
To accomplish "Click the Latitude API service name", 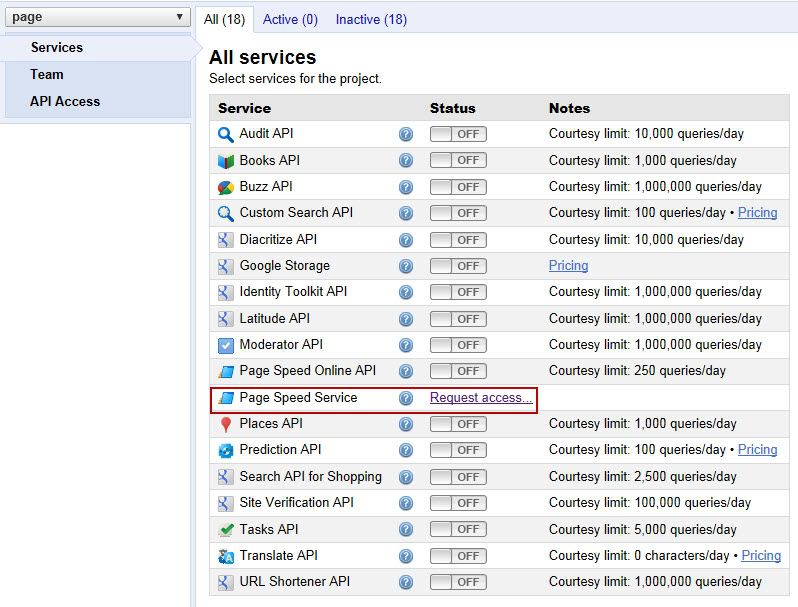I will coord(275,319).
